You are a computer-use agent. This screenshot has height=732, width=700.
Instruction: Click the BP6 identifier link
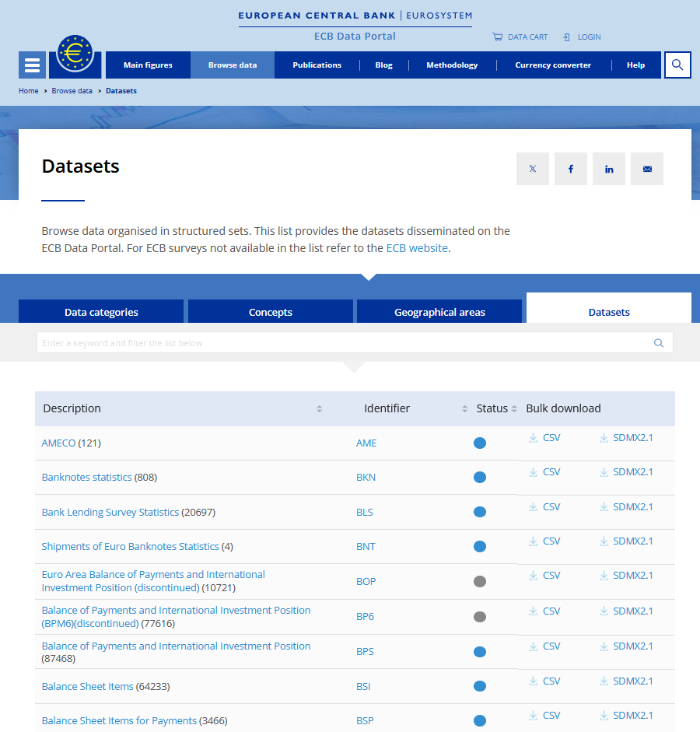[x=365, y=616]
